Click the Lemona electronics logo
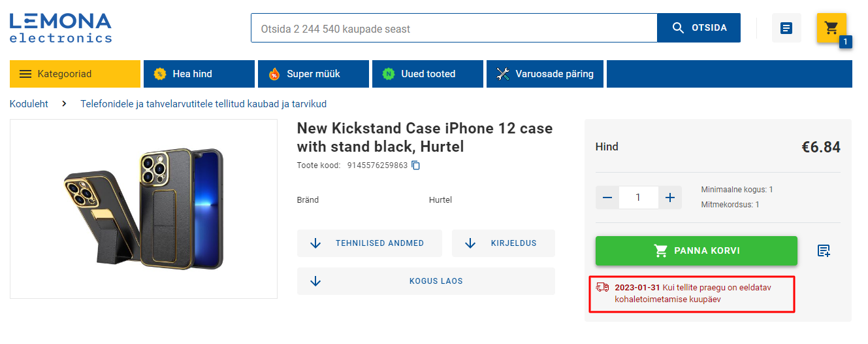This screenshot has width=868, height=344. pyautogui.click(x=61, y=28)
